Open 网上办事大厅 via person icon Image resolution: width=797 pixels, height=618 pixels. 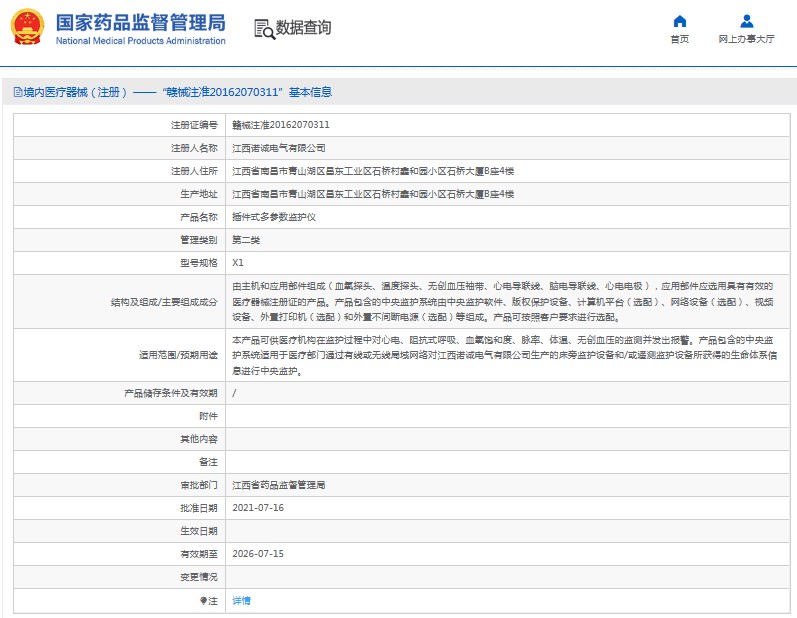746,21
